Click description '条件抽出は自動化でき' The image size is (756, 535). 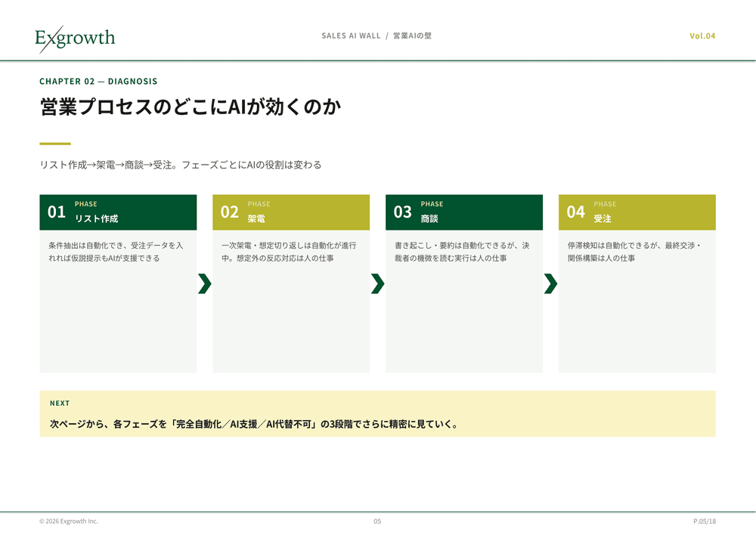[x=116, y=252]
